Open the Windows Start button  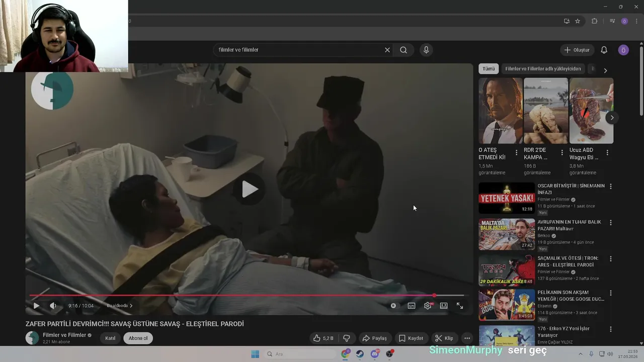click(255, 354)
